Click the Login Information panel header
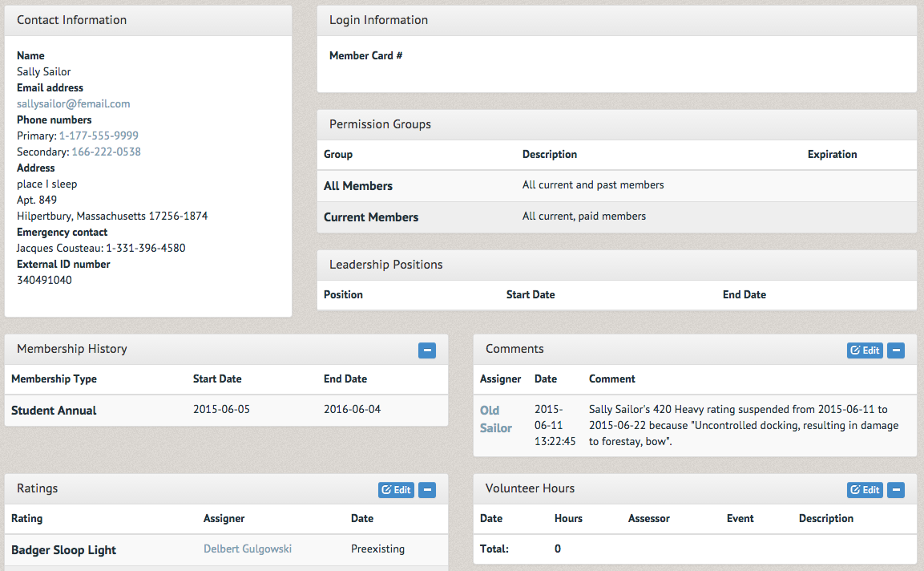This screenshot has width=924, height=571. click(616, 21)
